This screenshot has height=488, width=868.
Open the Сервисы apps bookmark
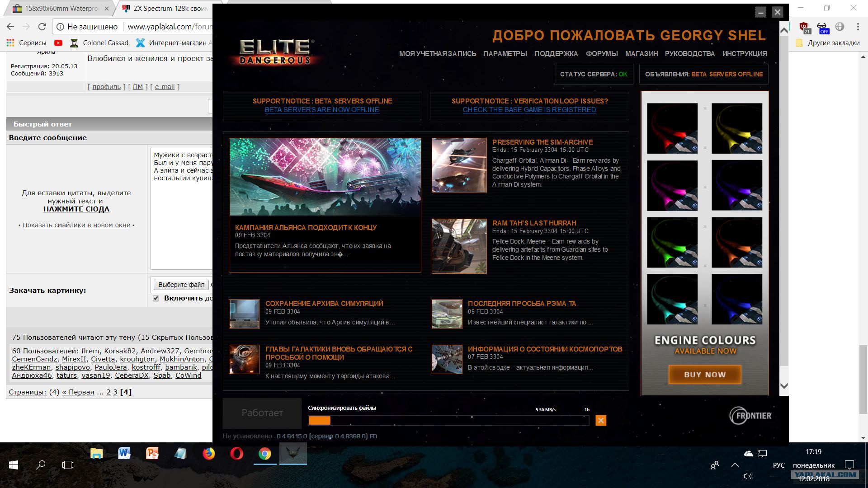26,43
